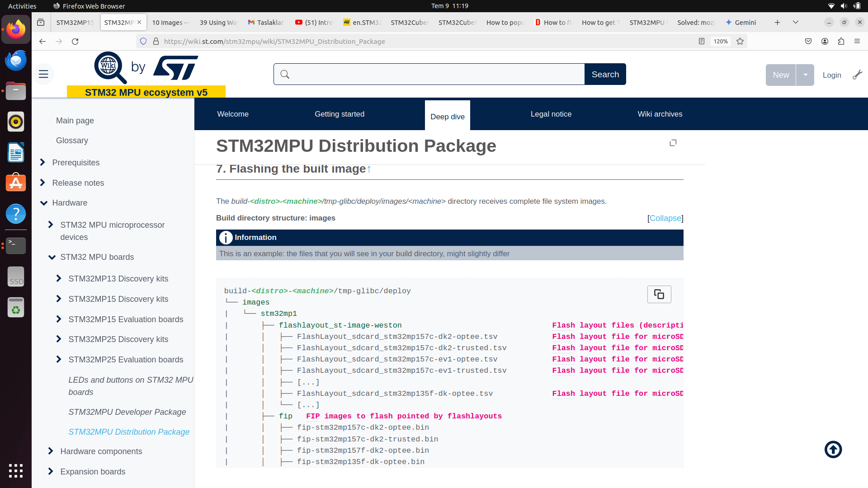
Task: Click the fullscreen expand page icon
Action: pos(673,143)
